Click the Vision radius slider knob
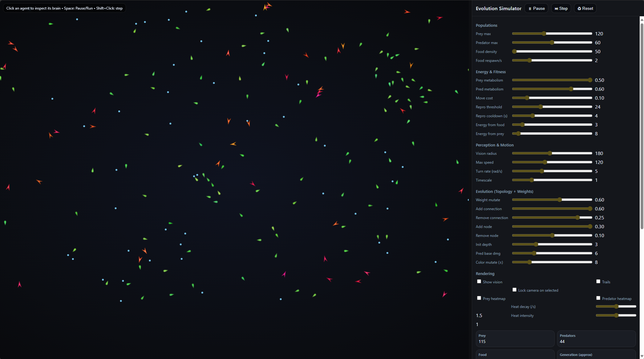 550,153
